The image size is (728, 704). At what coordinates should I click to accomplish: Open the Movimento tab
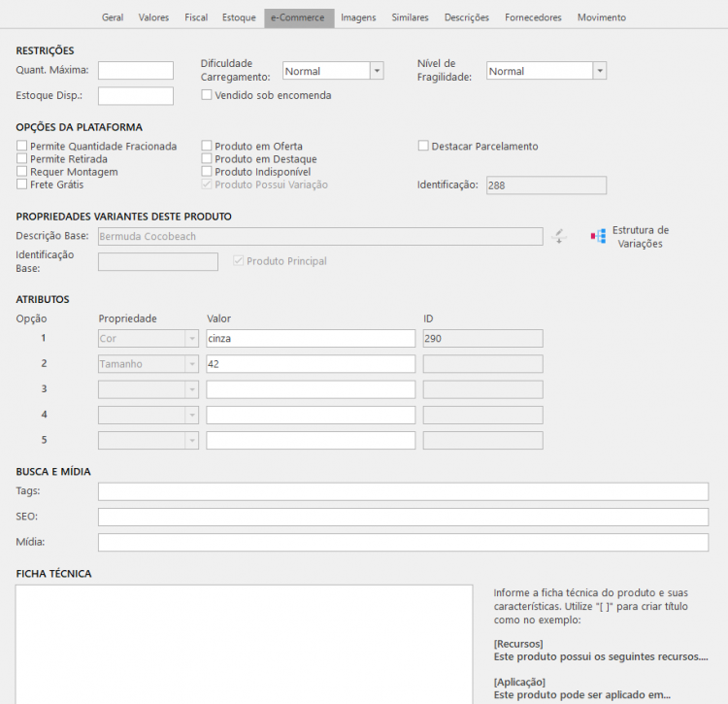(602, 17)
